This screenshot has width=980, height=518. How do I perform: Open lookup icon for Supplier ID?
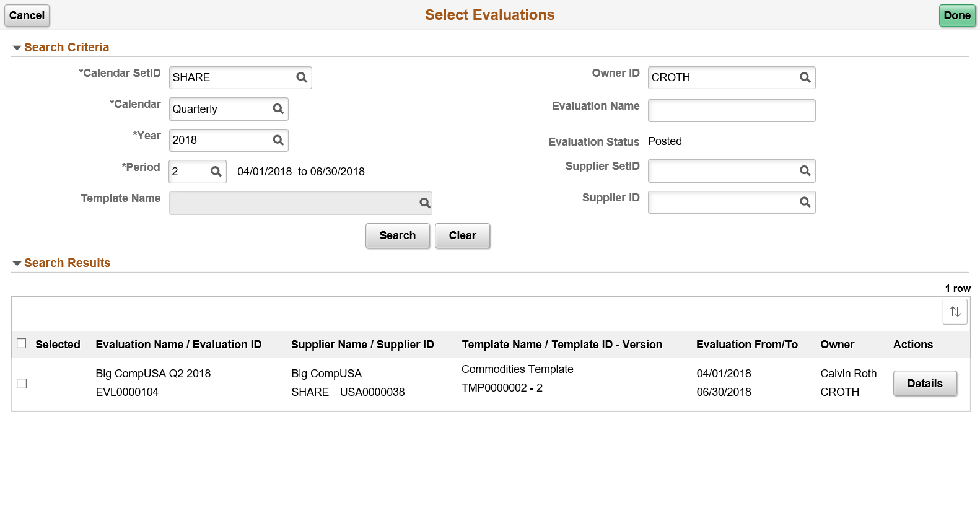click(805, 202)
